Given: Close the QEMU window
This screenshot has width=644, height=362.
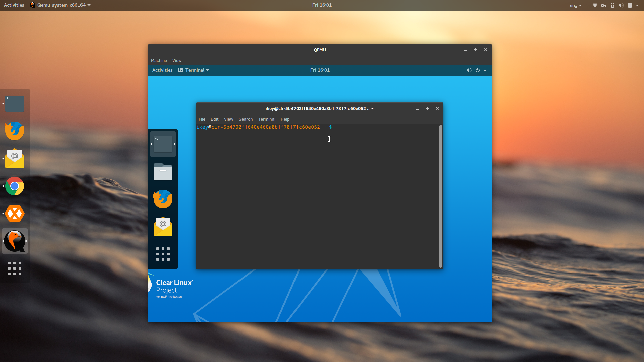Looking at the screenshot, I should pyautogui.click(x=486, y=50).
